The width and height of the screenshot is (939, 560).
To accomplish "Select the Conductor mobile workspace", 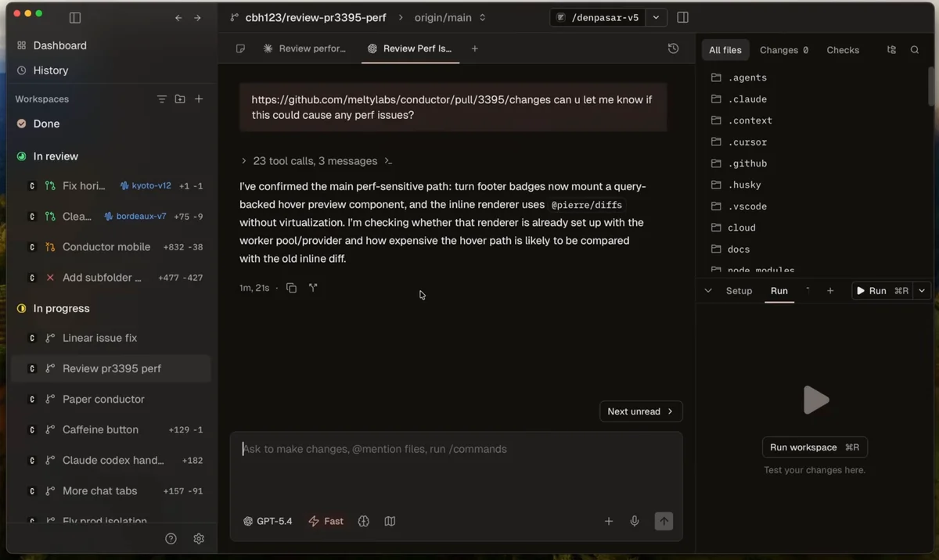I will (x=111, y=247).
